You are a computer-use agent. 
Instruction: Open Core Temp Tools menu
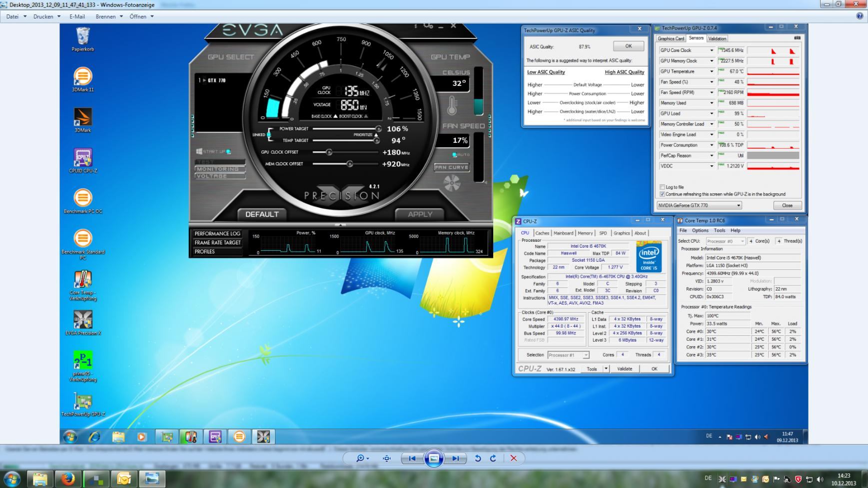(720, 230)
